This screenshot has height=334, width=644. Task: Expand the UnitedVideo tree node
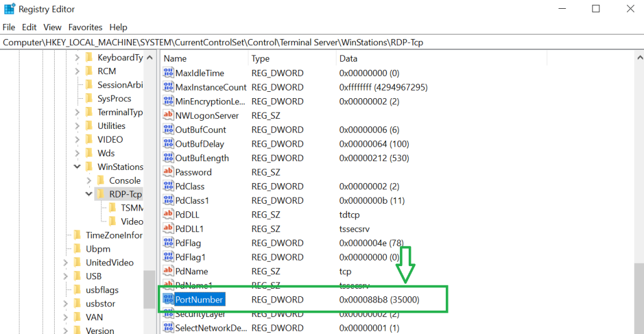[65, 262]
